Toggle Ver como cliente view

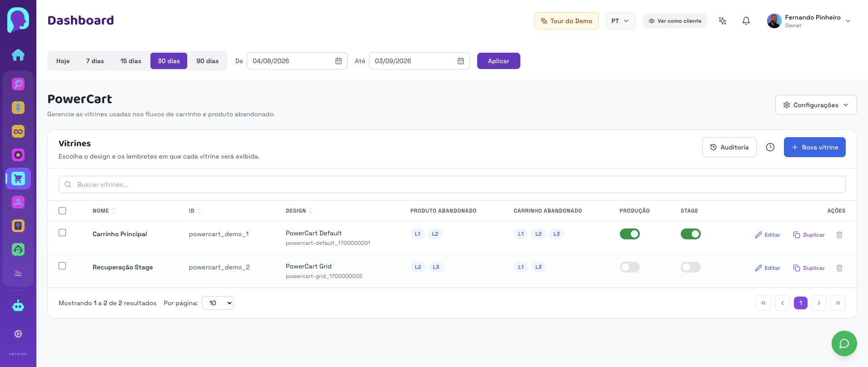(x=675, y=21)
